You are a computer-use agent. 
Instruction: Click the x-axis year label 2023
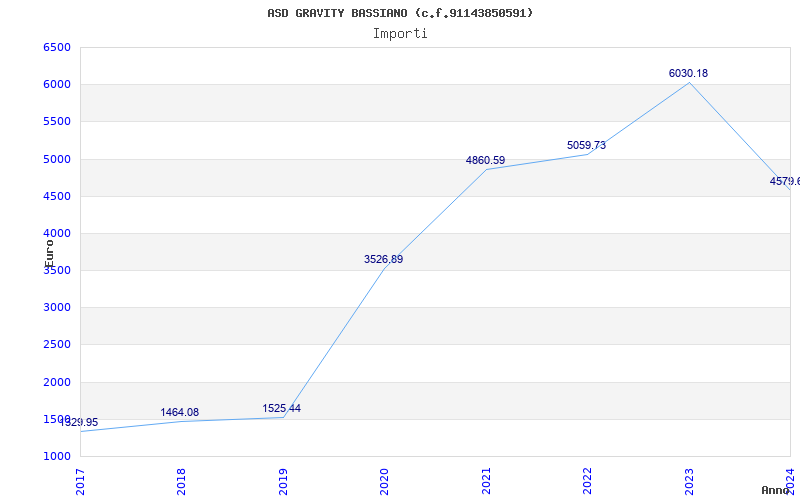(x=689, y=481)
